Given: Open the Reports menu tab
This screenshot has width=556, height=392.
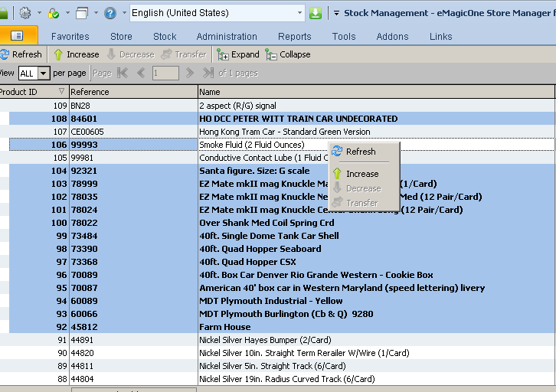Looking at the screenshot, I should point(294,37).
